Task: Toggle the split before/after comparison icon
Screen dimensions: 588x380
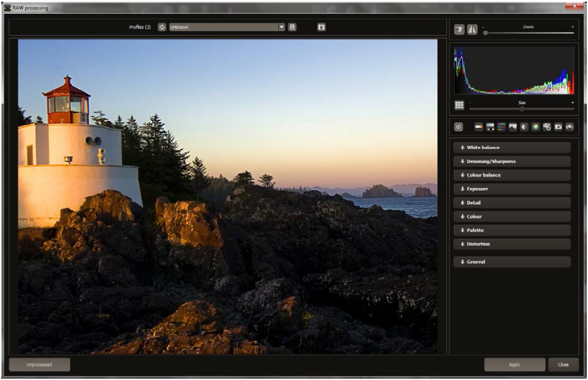Action: pyautogui.click(x=472, y=29)
